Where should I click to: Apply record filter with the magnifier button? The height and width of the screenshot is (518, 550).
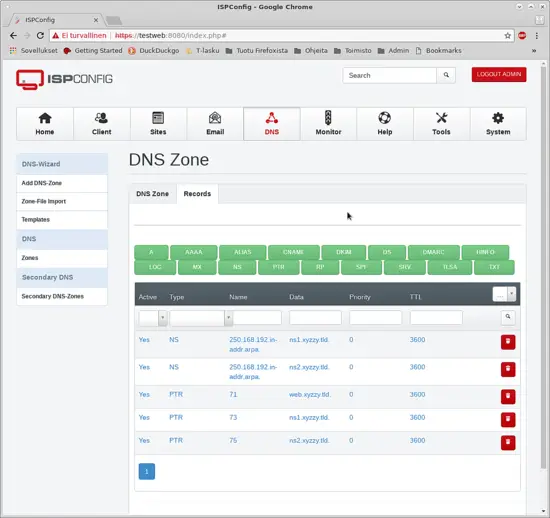508,317
